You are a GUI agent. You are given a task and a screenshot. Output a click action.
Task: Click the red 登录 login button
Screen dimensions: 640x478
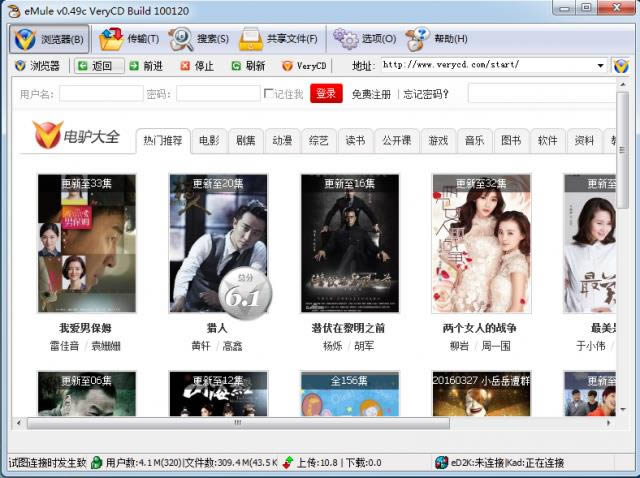(x=326, y=93)
